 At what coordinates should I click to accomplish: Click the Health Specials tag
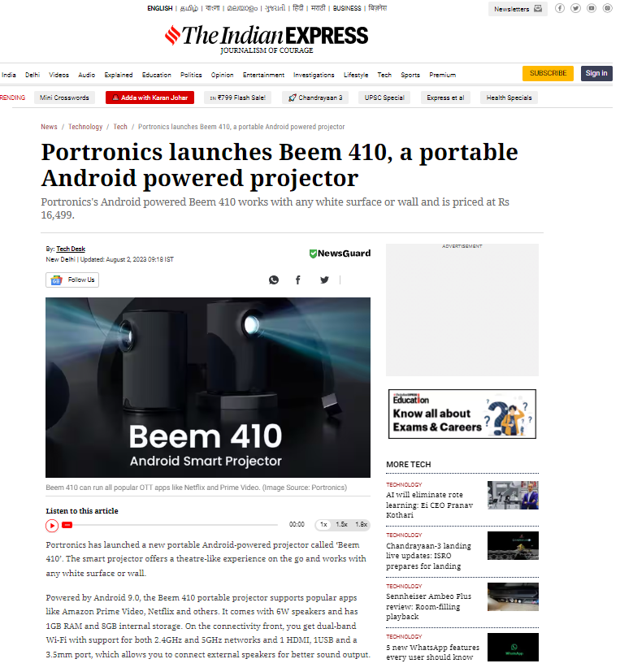click(509, 98)
